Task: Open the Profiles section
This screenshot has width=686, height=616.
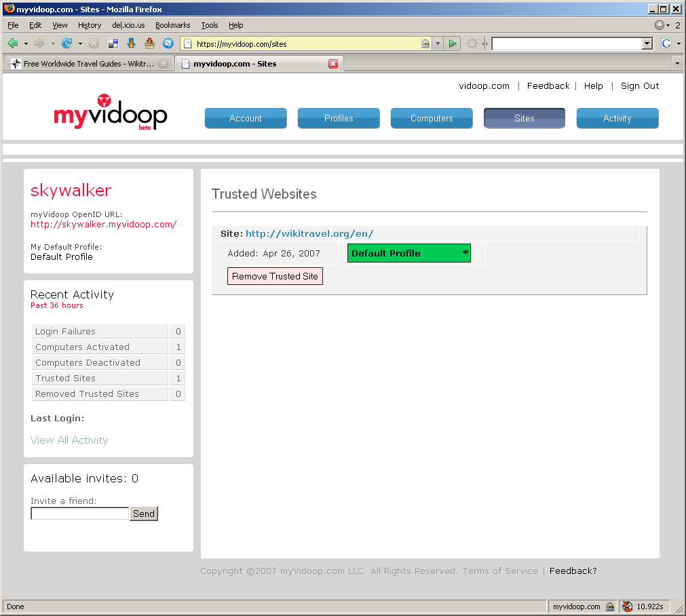Action: (x=339, y=118)
